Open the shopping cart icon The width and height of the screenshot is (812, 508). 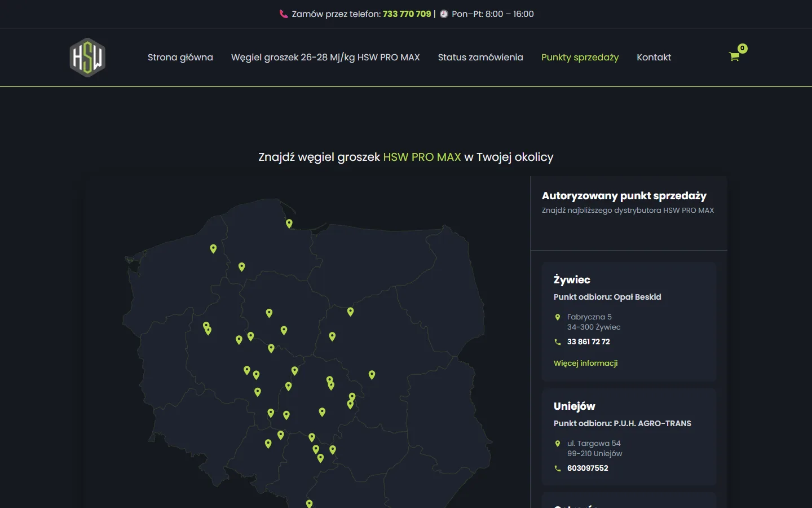[734, 56]
